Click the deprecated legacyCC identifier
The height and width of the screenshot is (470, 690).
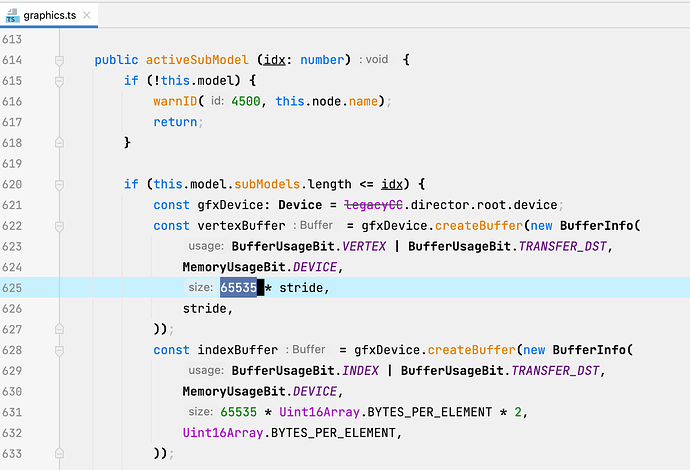click(x=373, y=205)
